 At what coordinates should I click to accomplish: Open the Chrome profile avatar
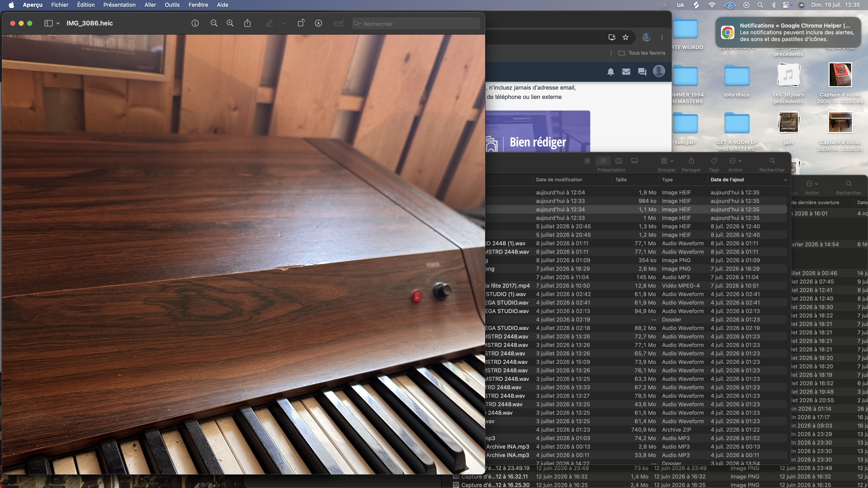646,37
